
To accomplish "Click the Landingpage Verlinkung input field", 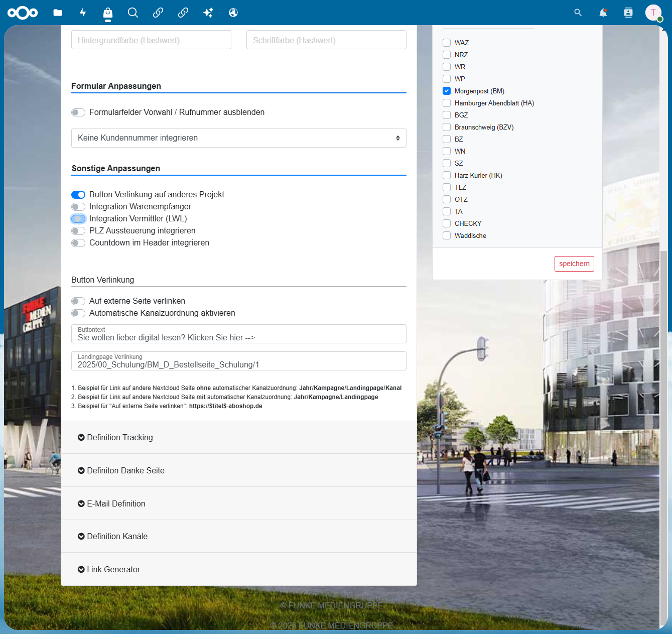I will (x=239, y=361).
